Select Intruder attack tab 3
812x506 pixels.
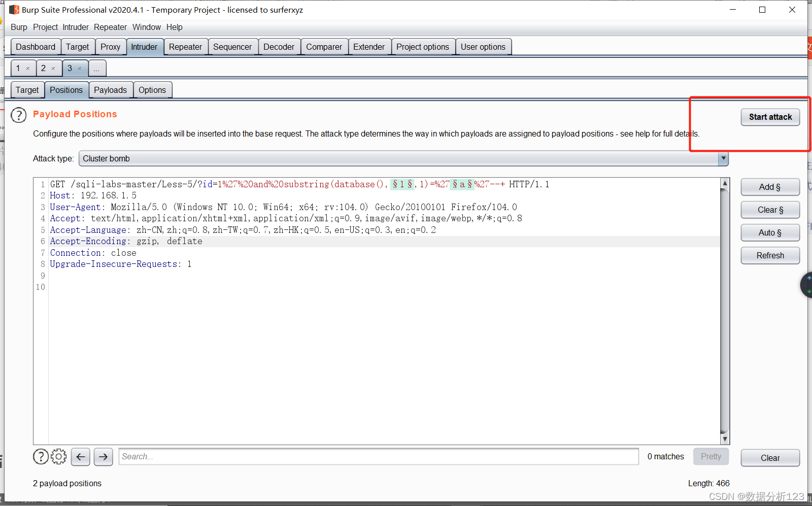click(70, 68)
